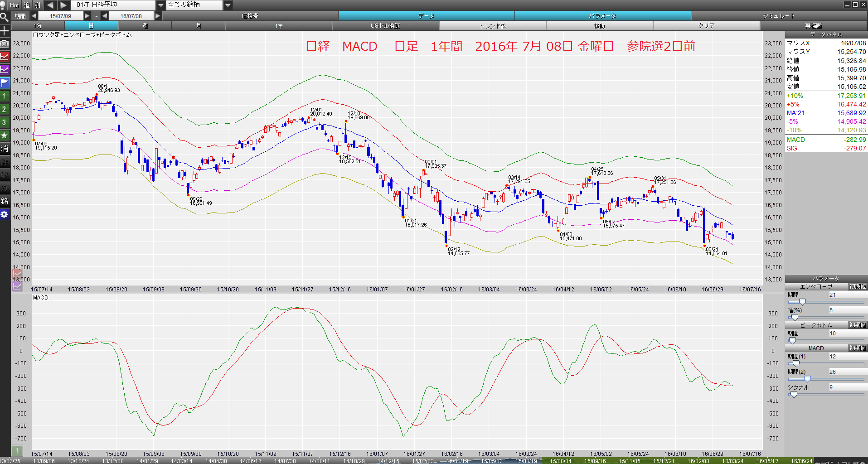Screen dimensions: 868x464
Task: Click the クリア button
Action: (707, 26)
